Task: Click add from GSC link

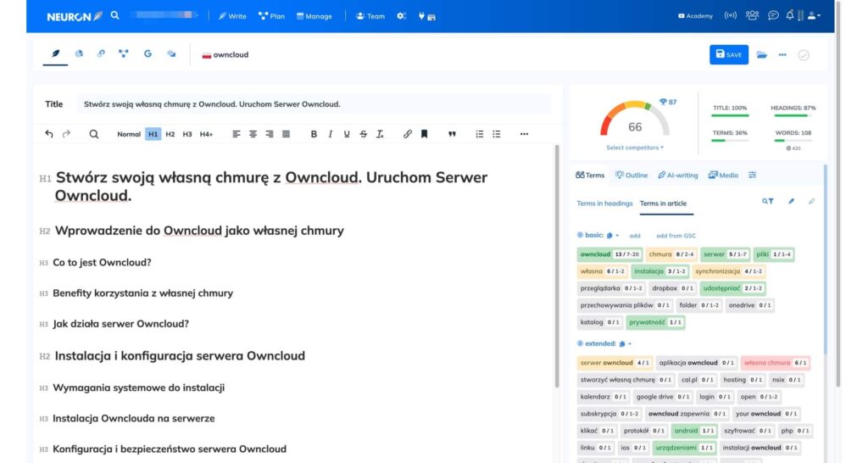Action: (676, 236)
